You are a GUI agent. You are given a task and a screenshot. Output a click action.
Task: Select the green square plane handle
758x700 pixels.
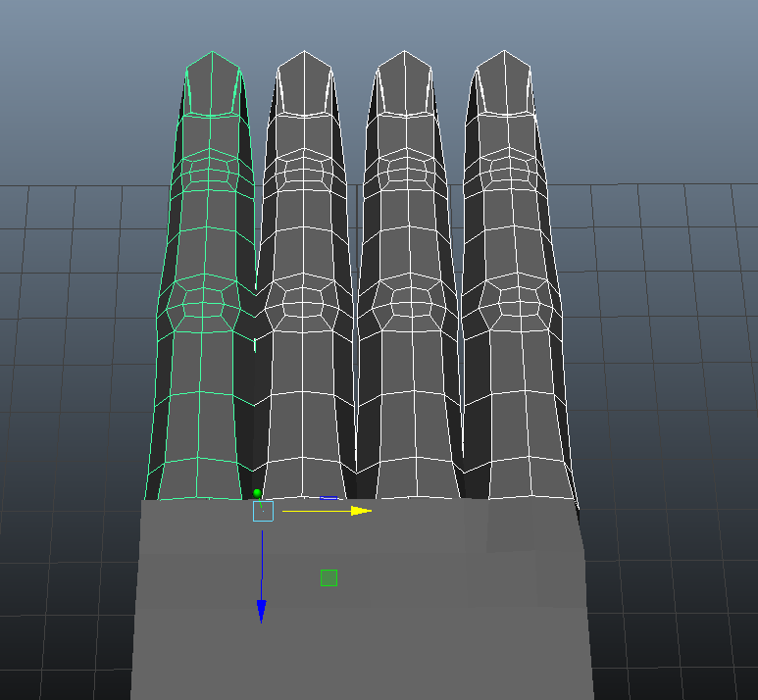click(328, 578)
